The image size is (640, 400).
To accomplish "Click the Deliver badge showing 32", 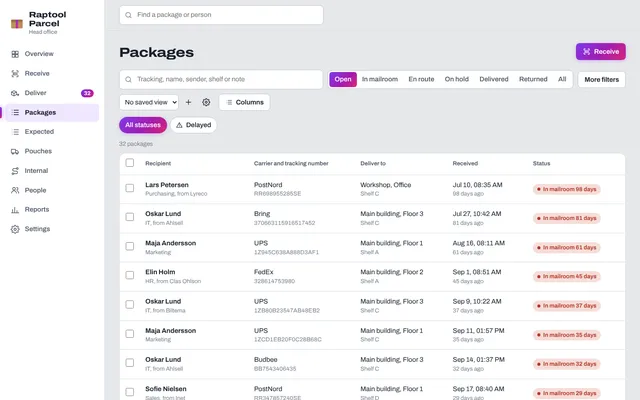I will [x=87, y=93].
